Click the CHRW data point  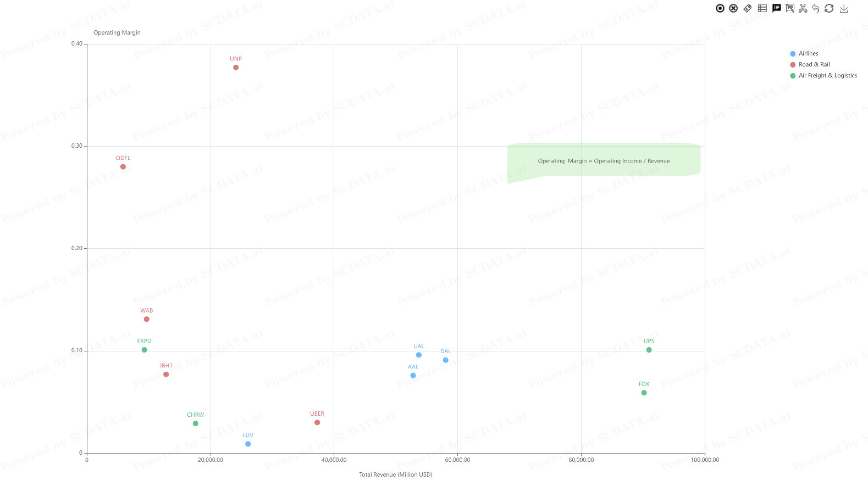pyautogui.click(x=196, y=423)
